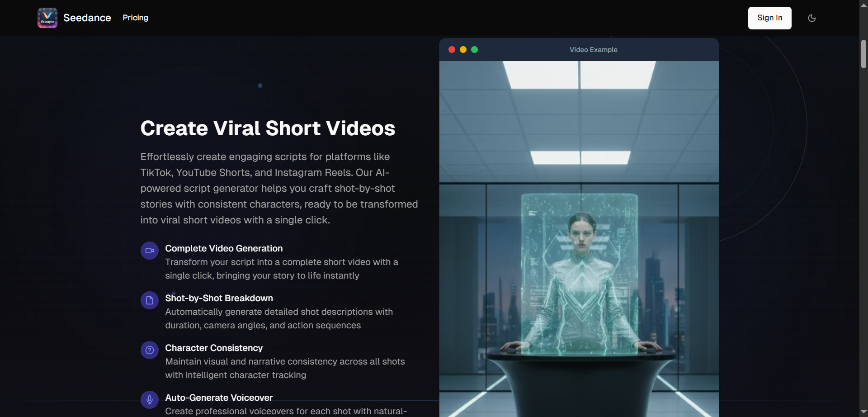Open the Pricing page

click(135, 18)
